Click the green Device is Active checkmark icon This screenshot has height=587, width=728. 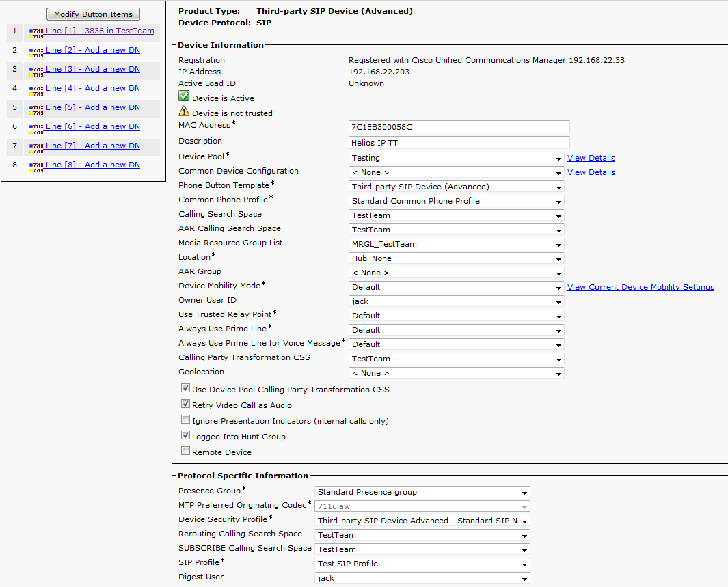[184, 97]
